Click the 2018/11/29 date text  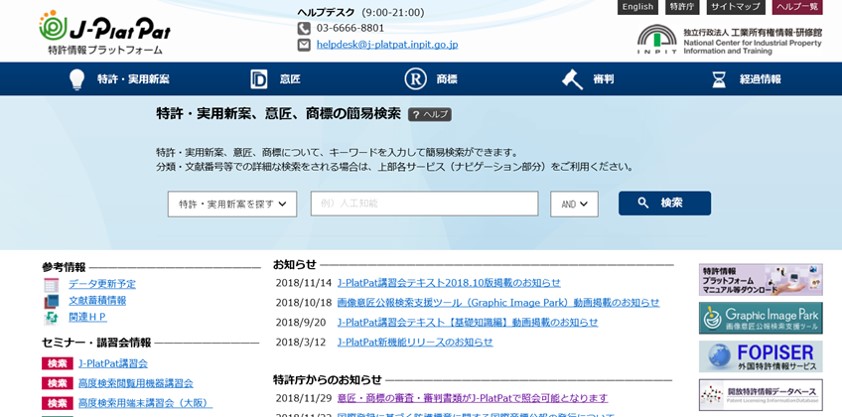304,398
